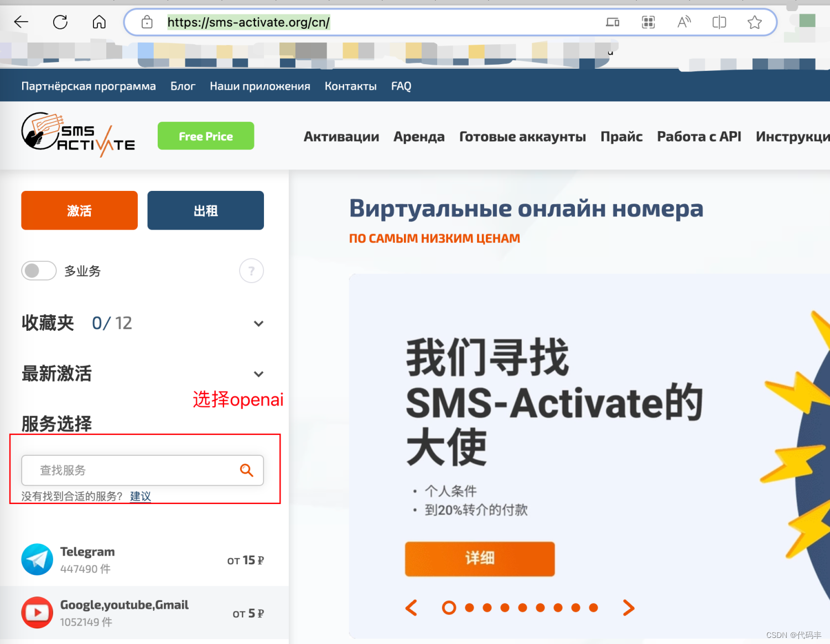Start Read Aloud from address bar icon

coord(684,22)
